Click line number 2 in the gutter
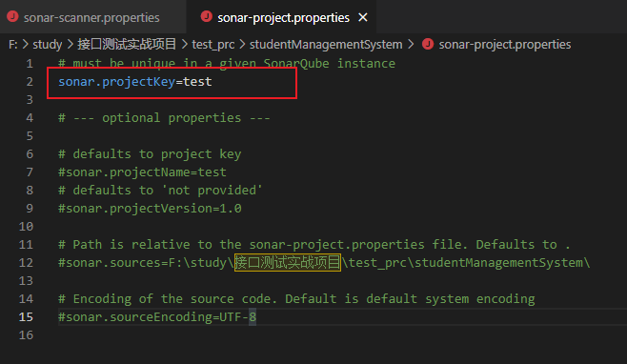The height and width of the screenshot is (364, 627). 30,82
